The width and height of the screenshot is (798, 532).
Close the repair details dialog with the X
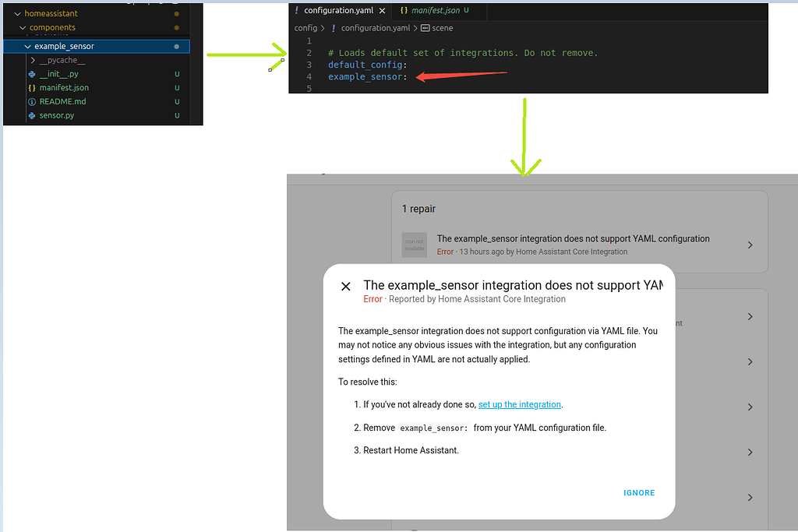(345, 286)
